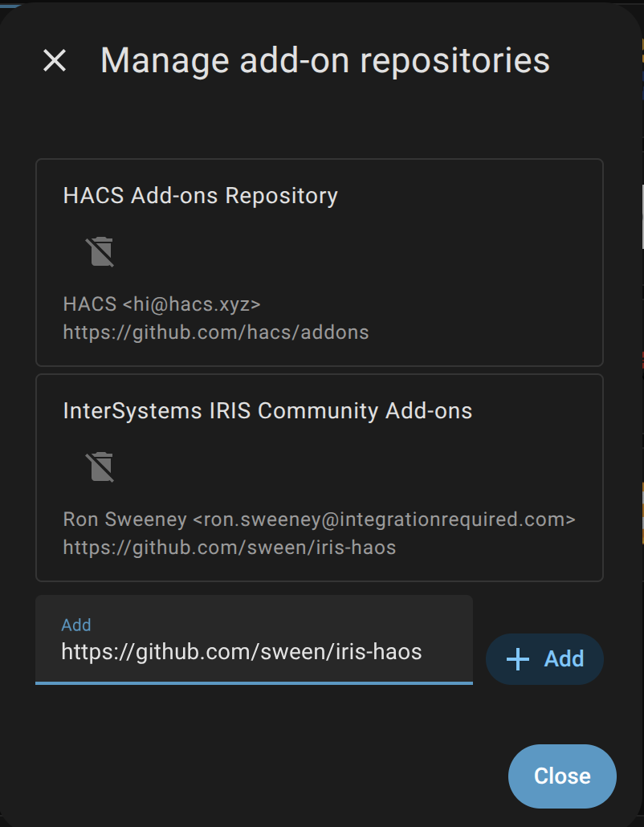Focus the Add repository URL input field
644x827 pixels.
click(254, 640)
